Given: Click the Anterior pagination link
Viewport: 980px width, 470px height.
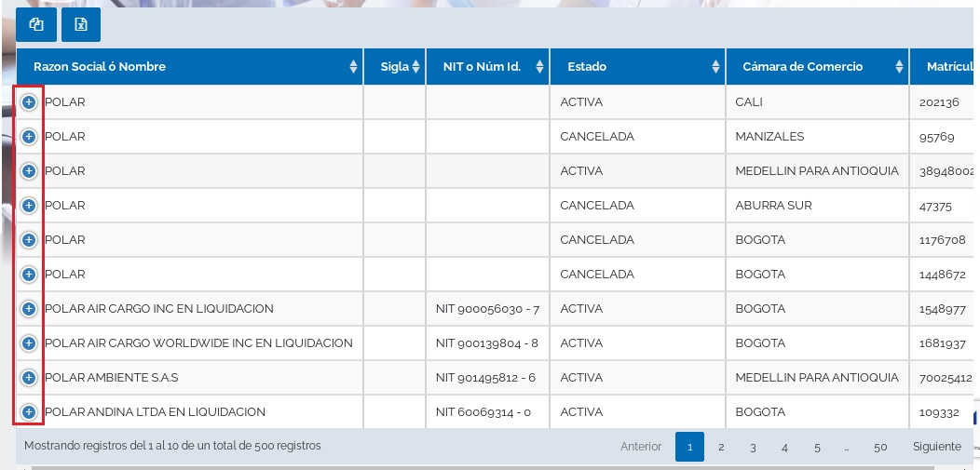Looking at the screenshot, I should click(641, 447).
